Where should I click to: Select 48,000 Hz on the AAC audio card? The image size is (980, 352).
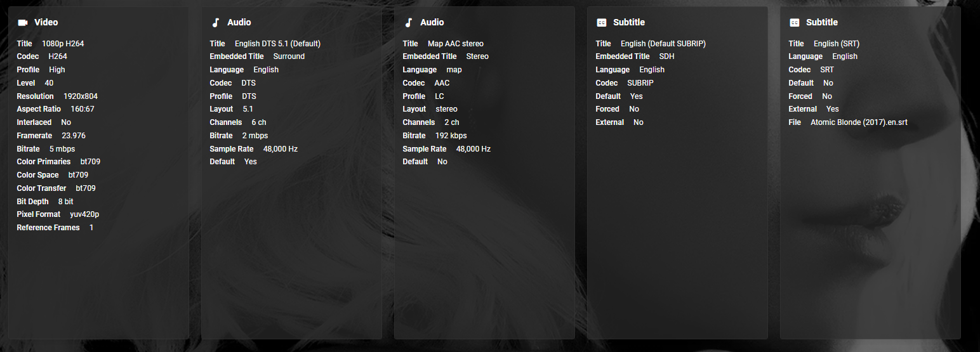[x=473, y=149]
